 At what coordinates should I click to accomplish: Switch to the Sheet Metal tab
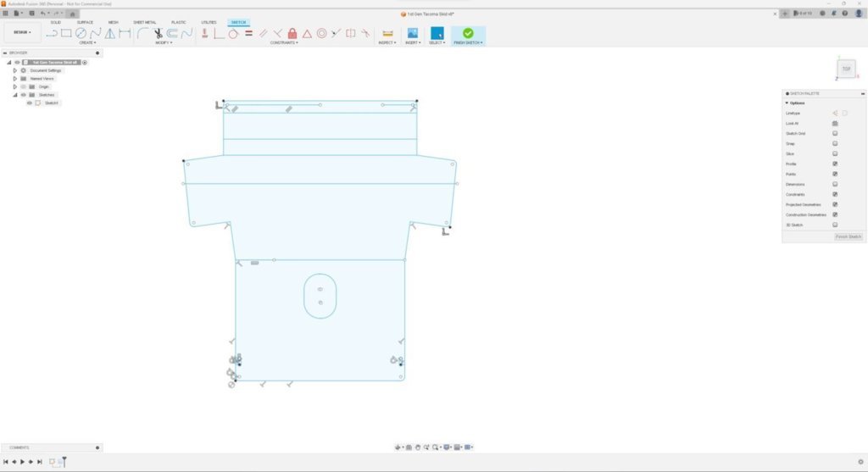pos(144,22)
